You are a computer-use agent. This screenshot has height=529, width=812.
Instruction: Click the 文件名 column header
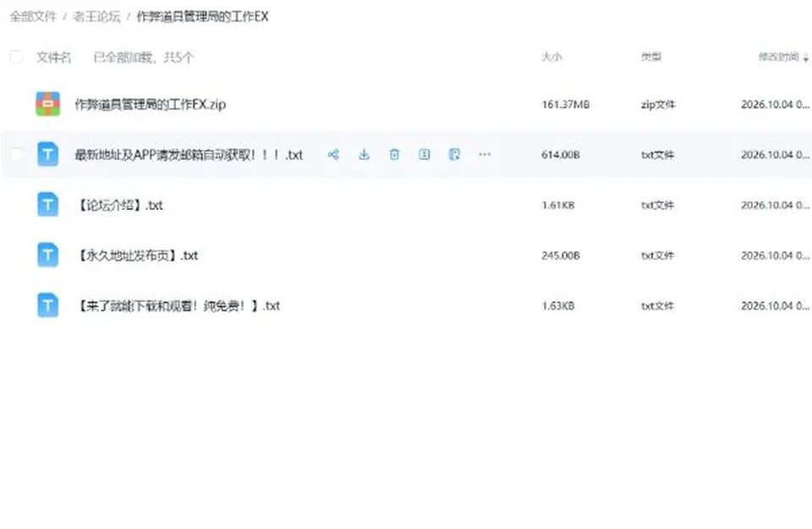tap(53, 57)
